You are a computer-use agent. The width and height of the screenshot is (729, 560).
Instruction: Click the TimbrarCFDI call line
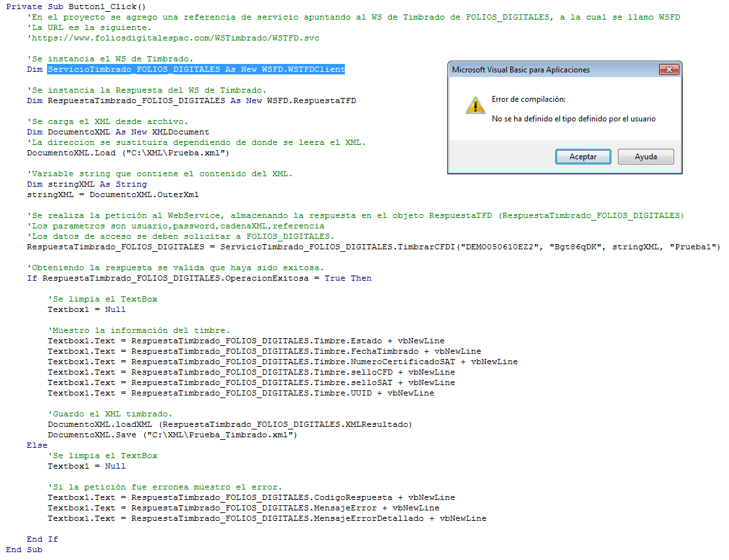click(261, 247)
